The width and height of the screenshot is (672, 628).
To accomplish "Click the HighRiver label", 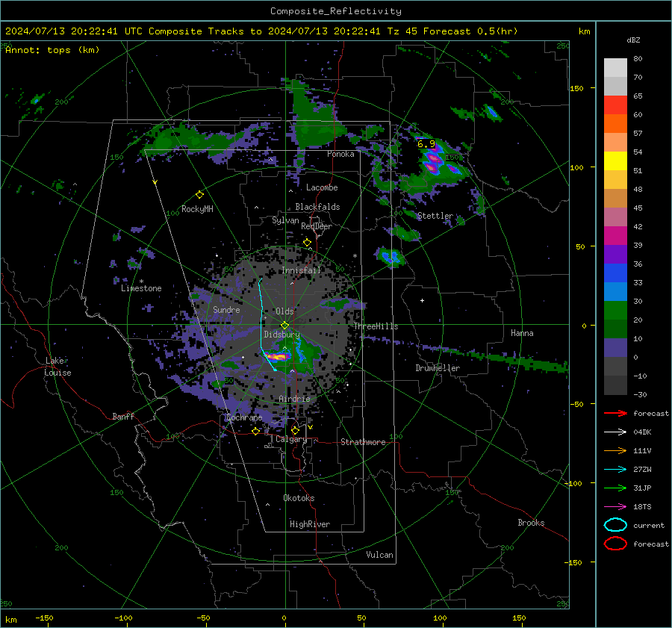I will (310, 524).
